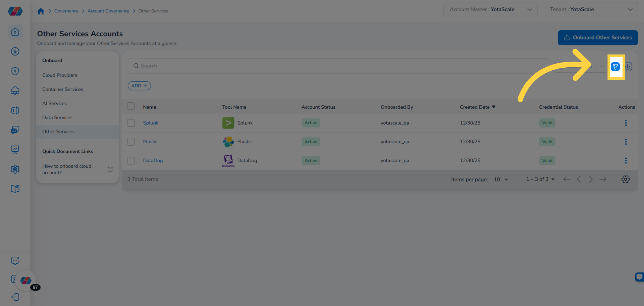Viewport: 644px width, 306px height.
Task: Open Data Services menu item
Action: (x=57, y=118)
